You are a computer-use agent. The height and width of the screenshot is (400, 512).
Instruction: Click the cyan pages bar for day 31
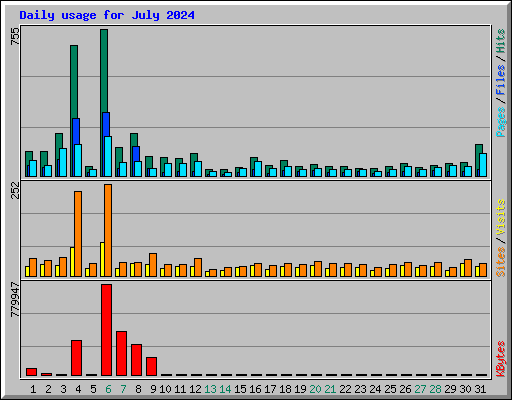coord(483,165)
